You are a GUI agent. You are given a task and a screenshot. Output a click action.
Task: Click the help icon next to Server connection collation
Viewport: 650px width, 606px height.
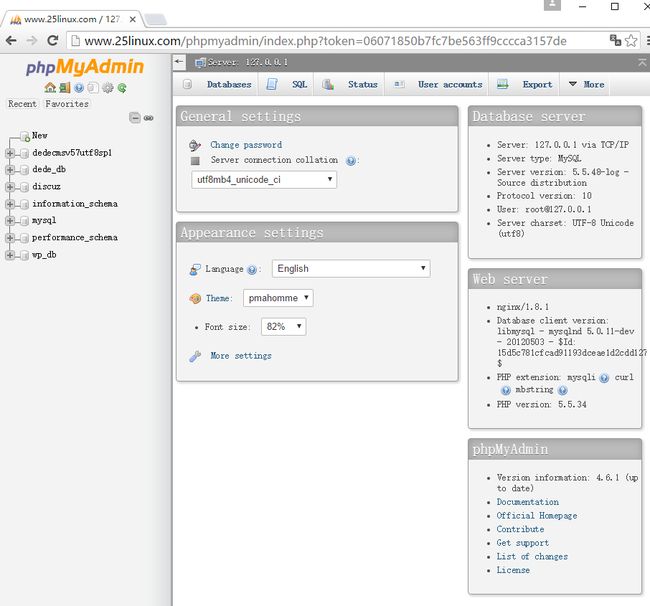351,161
